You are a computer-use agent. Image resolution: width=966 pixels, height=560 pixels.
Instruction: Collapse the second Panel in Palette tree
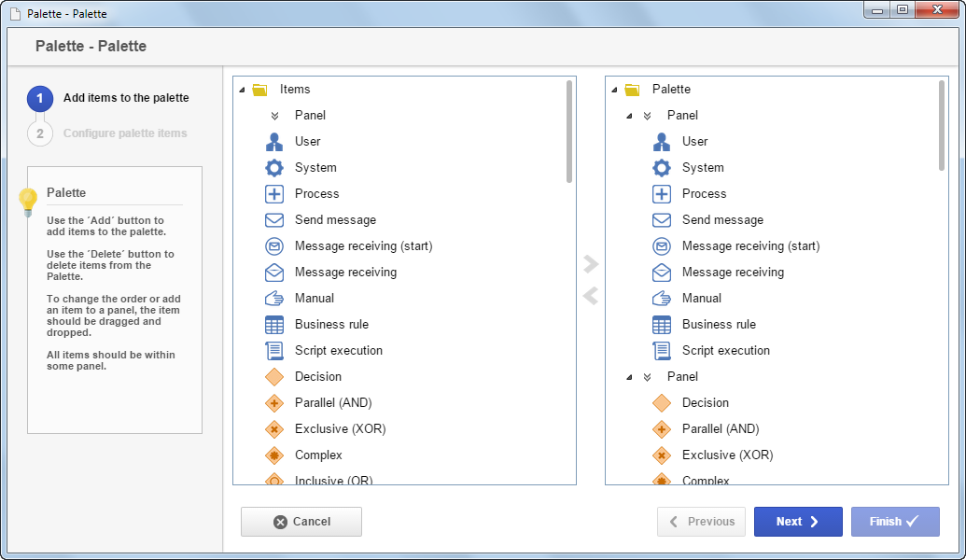pos(629,377)
